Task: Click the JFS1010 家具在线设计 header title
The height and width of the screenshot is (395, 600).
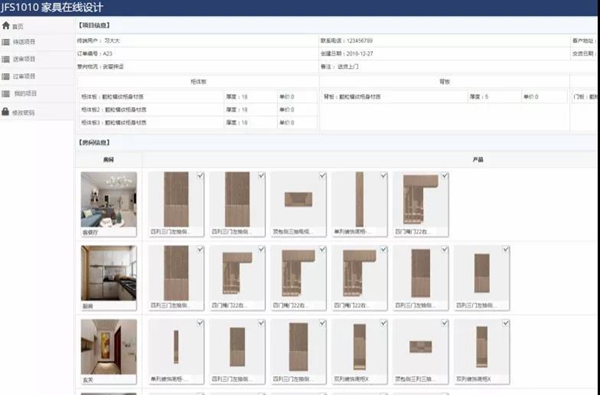Action: [x=52, y=7]
